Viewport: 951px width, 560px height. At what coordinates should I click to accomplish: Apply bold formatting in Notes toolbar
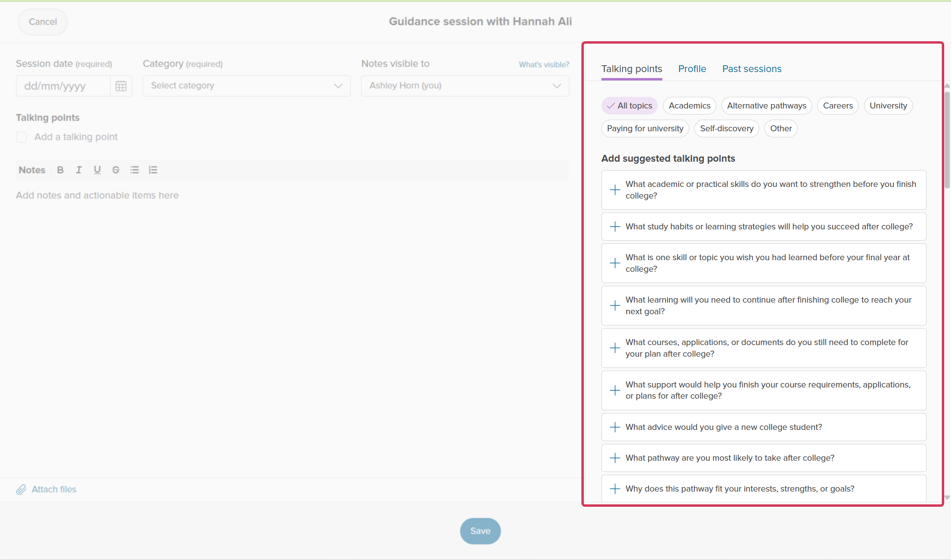point(60,170)
